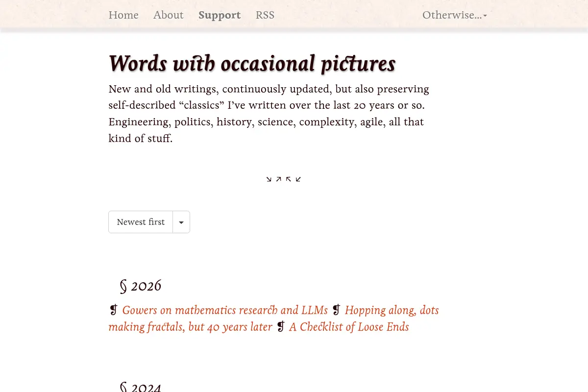Open the Support page
This screenshot has height=392, width=588.
tap(220, 15)
